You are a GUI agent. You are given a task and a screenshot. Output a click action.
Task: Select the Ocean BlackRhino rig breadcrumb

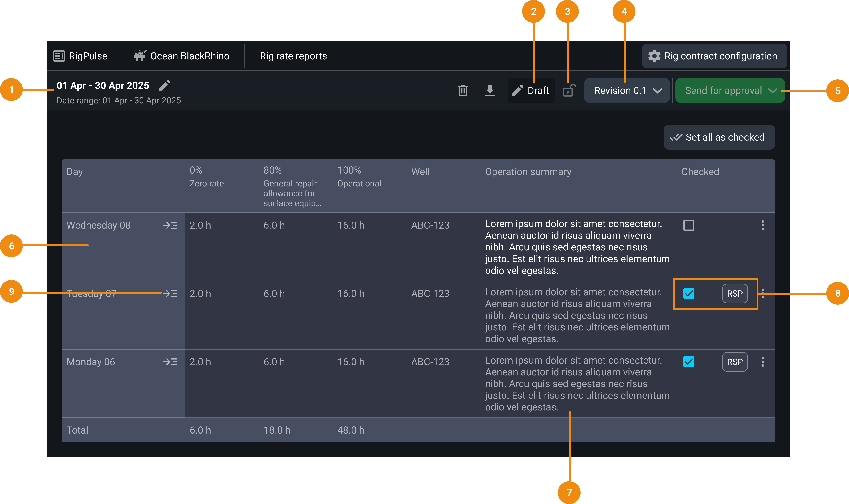point(182,56)
